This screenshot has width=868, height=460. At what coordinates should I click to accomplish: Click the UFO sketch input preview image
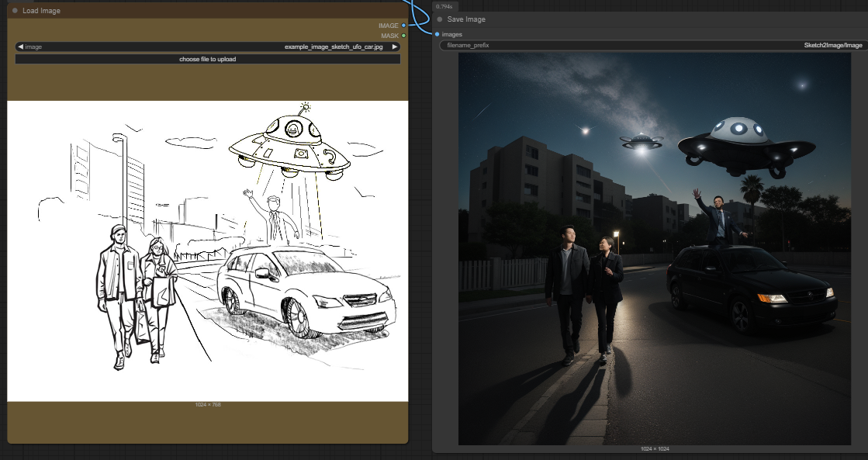(x=208, y=251)
